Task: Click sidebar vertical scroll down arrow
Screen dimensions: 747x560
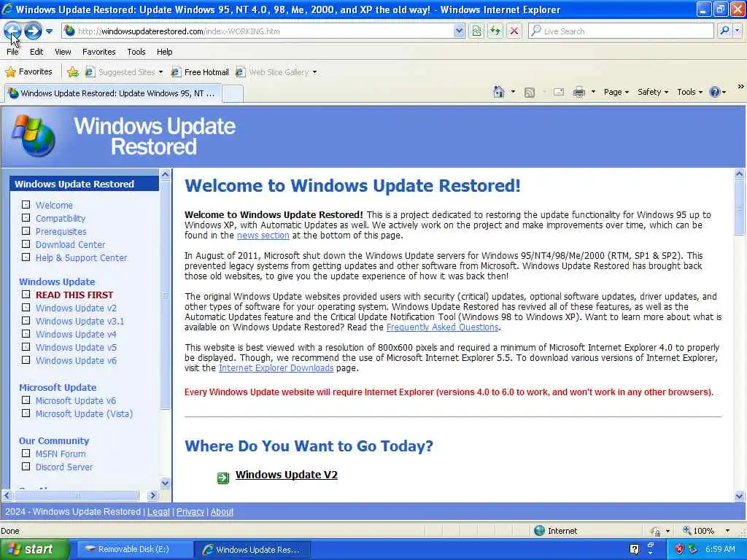Action: (166, 483)
